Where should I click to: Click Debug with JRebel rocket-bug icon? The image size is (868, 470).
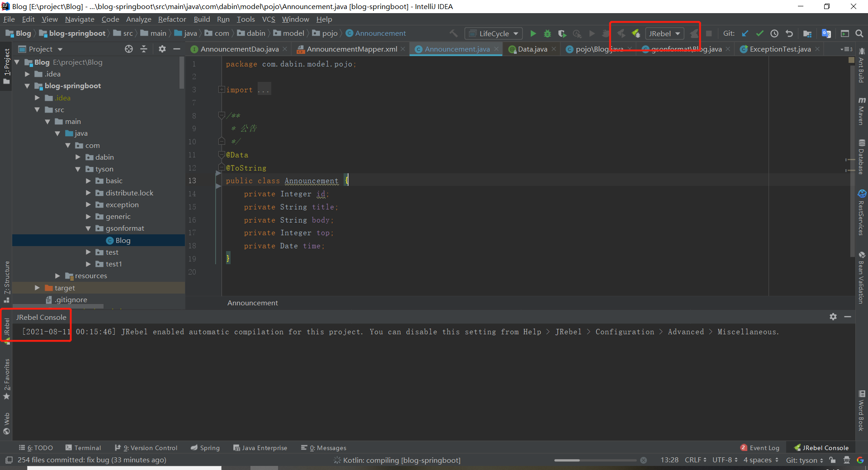[636, 33]
